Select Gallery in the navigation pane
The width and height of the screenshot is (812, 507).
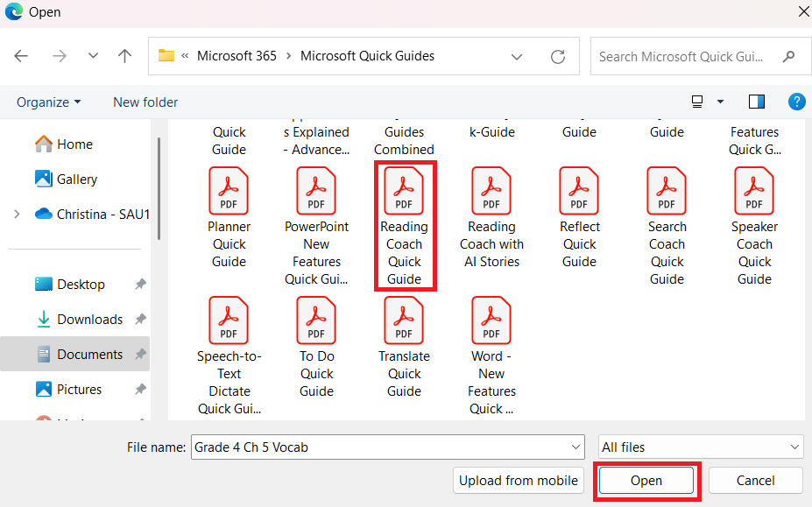click(67, 180)
